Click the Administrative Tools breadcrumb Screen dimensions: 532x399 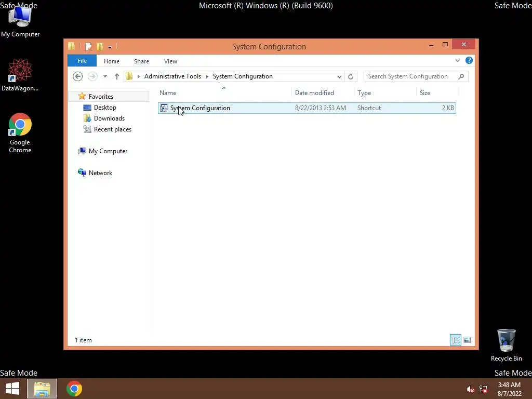(172, 76)
